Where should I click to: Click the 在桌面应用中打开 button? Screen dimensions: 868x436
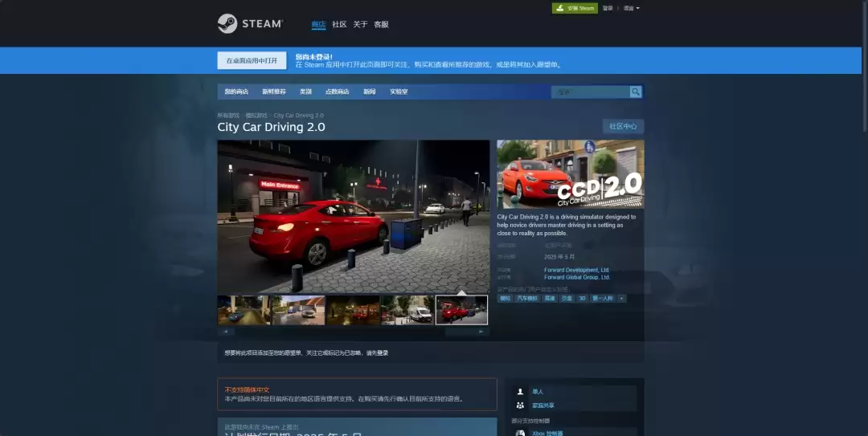pyautogui.click(x=252, y=60)
